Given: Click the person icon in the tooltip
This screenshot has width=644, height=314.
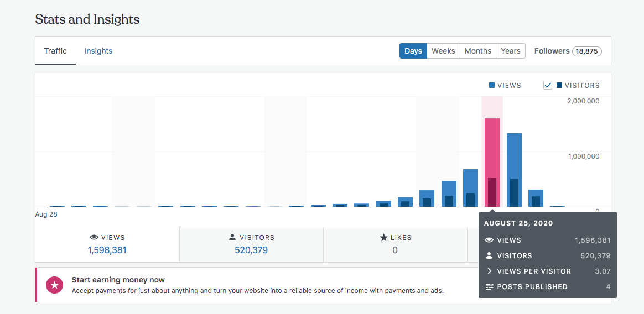Looking at the screenshot, I should tap(489, 256).
